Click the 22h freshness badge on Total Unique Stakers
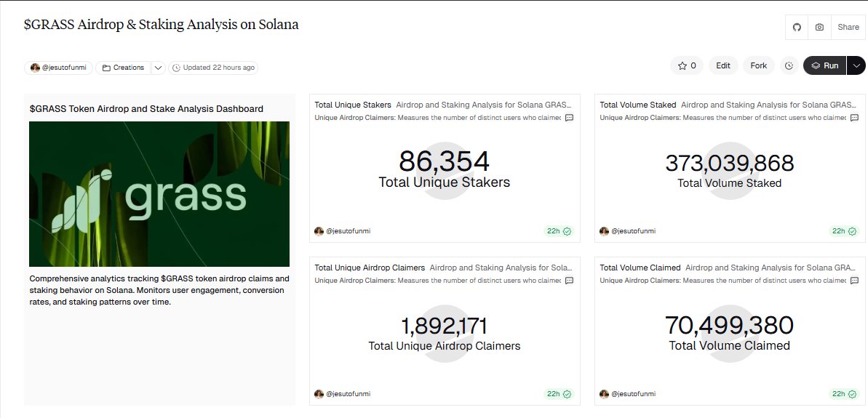This screenshot has width=868, height=418. click(x=559, y=231)
